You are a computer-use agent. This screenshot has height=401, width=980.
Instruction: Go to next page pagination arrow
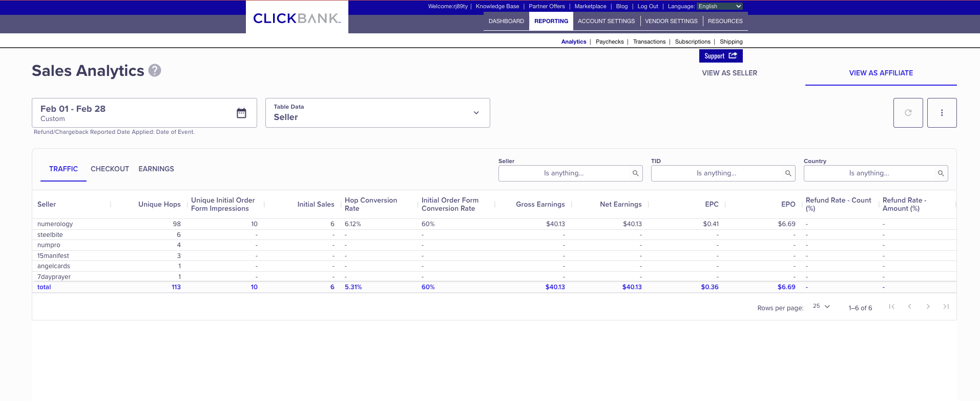click(928, 307)
